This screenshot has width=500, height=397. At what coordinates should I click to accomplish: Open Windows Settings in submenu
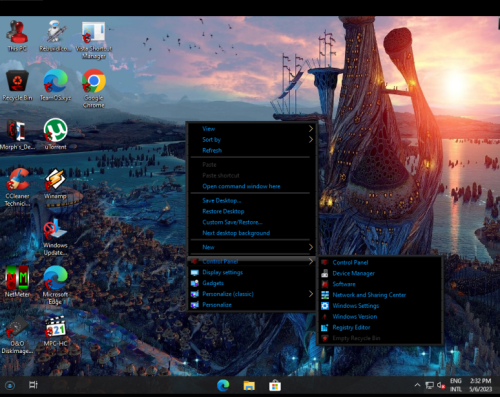tap(380, 306)
